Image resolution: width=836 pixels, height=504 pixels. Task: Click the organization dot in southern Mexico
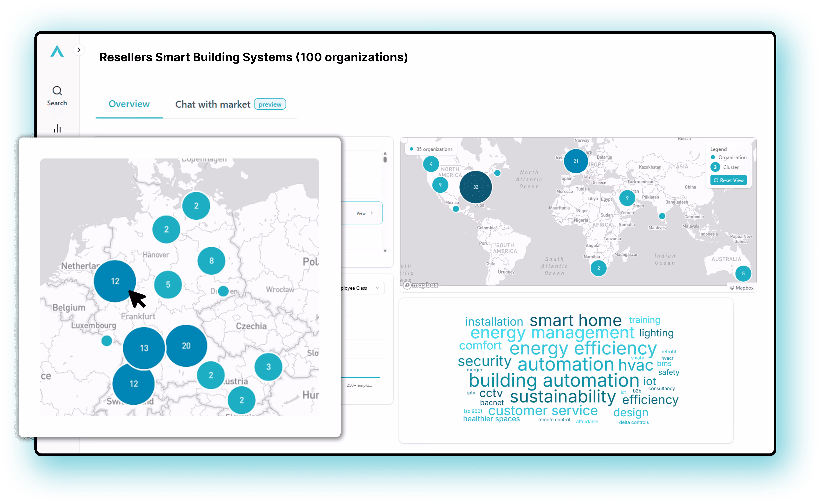pos(456,209)
